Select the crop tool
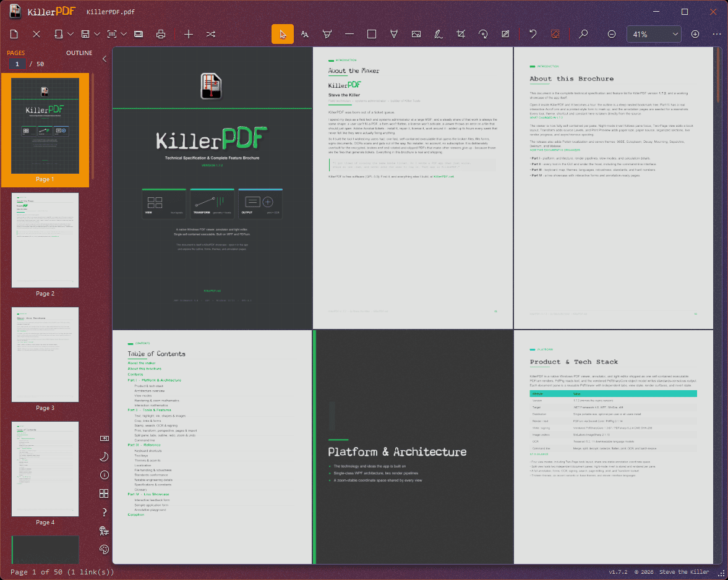Viewport: 728px width, 580px height. click(461, 35)
